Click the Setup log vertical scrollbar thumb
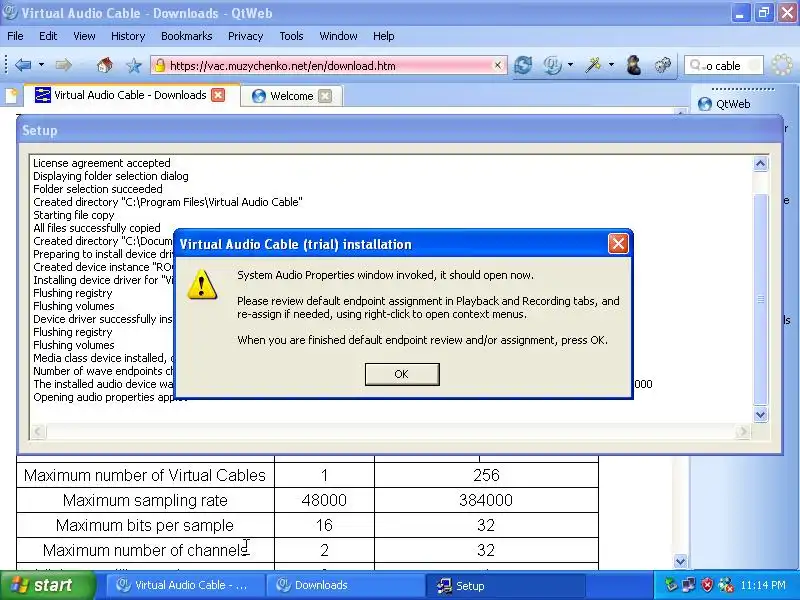The height and width of the screenshot is (600, 800). tap(760, 299)
